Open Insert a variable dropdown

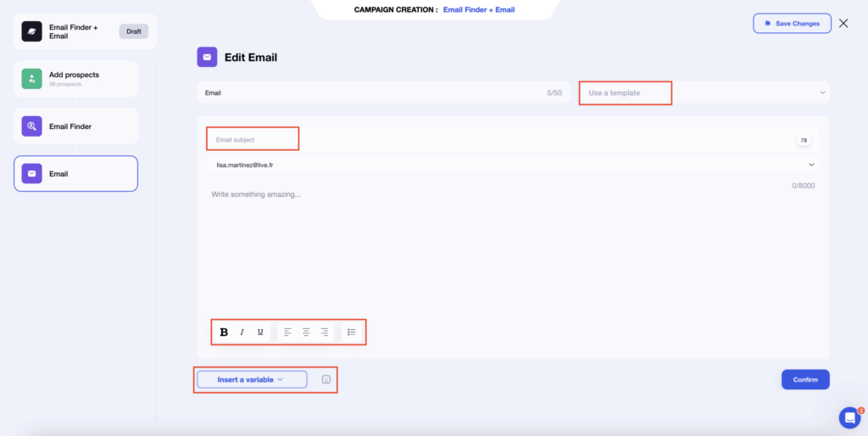click(252, 380)
